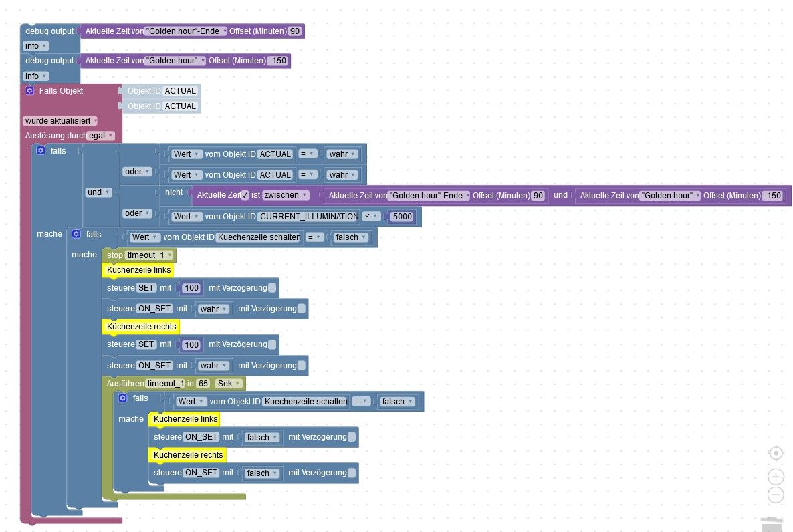The image size is (793, 532).
Task: Open info level dropdown under debug output with offset -150
Action: (35, 76)
